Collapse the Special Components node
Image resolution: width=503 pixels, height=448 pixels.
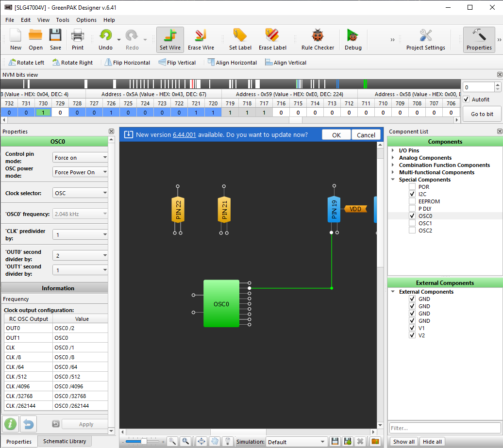pos(393,180)
